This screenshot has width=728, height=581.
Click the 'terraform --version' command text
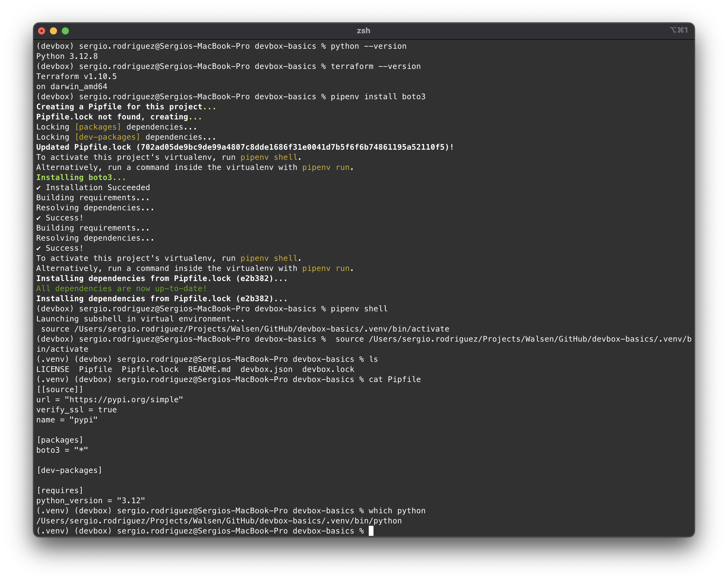coord(376,67)
